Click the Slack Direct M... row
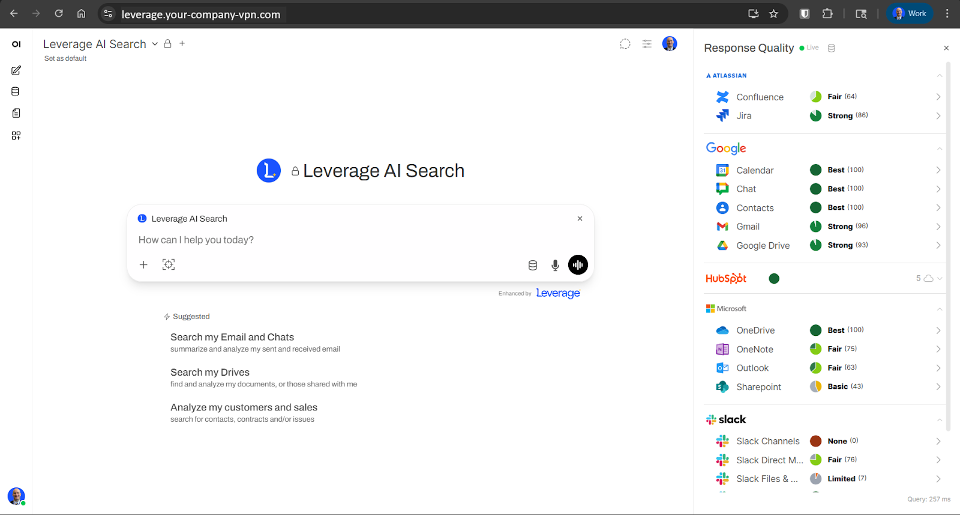Viewport: 960px width, 515px height. [826, 460]
